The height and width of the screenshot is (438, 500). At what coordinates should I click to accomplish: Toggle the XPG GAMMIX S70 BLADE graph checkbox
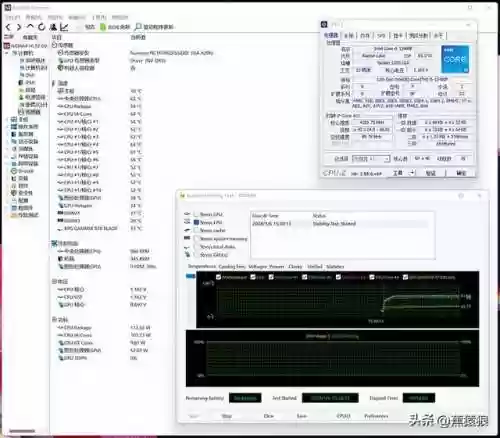[406, 277]
